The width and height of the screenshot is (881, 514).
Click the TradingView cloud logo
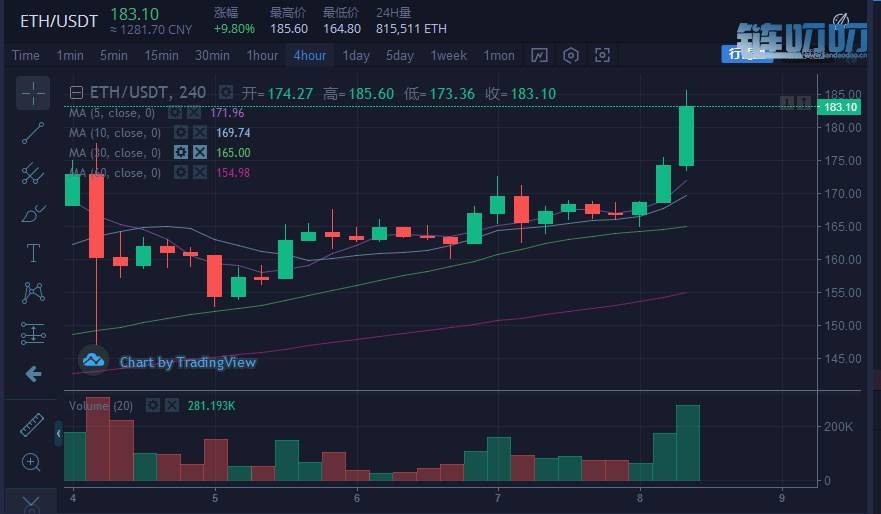(x=93, y=360)
